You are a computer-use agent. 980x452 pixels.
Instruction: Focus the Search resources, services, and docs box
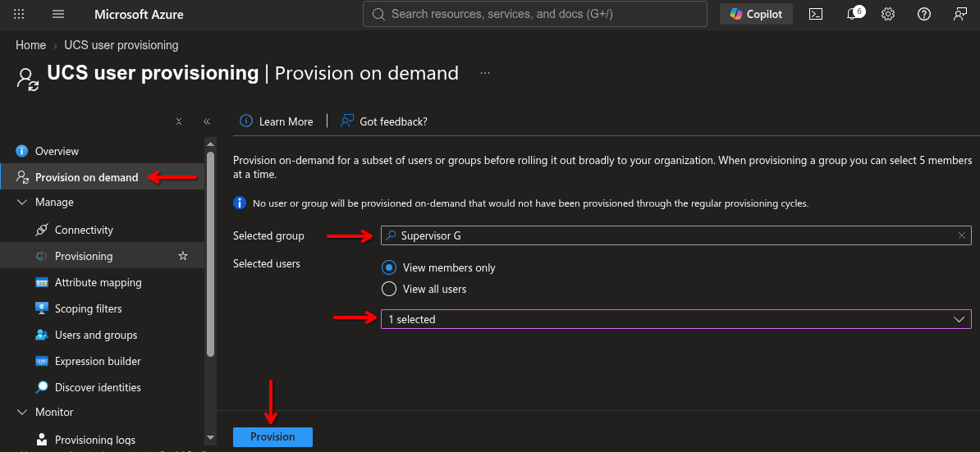tap(535, 14)
